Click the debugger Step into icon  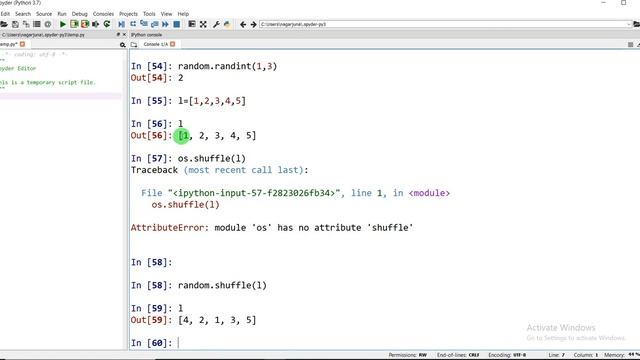[x=144, y=24]
